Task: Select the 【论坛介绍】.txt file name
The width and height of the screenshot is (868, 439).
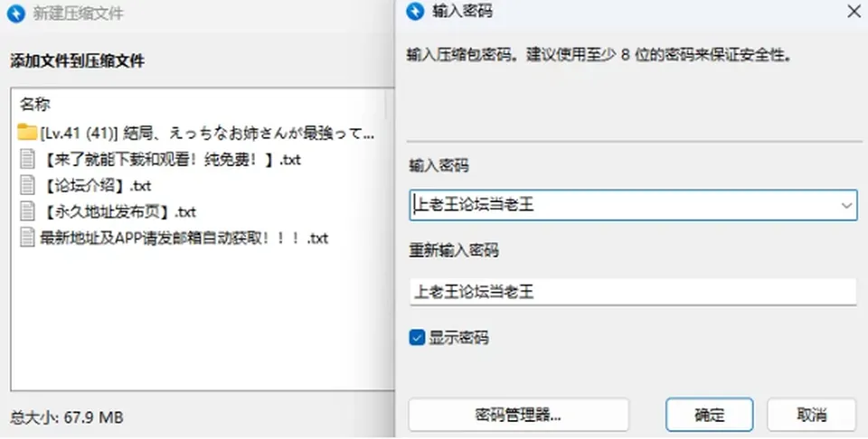Action: (96, 186)
